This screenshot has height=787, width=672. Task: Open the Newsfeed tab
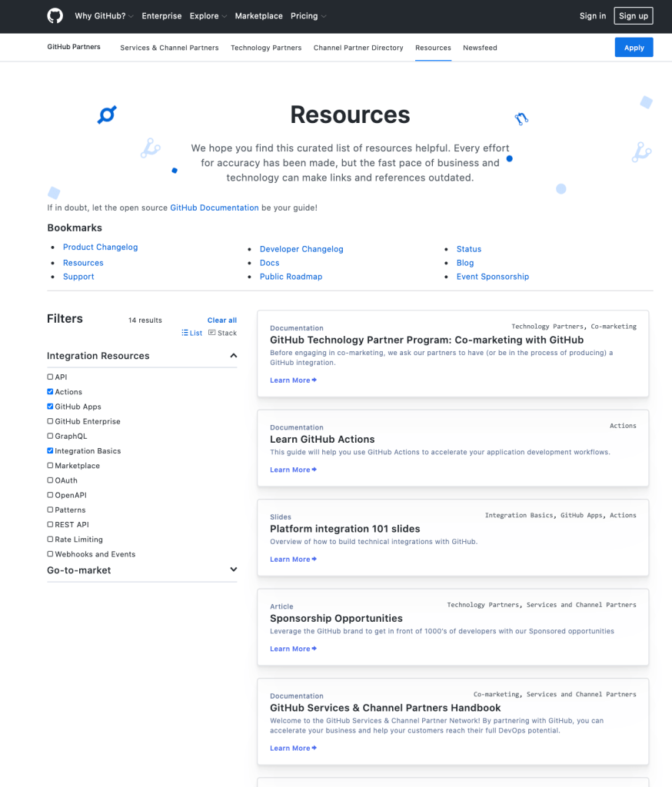tap(480, 48)
